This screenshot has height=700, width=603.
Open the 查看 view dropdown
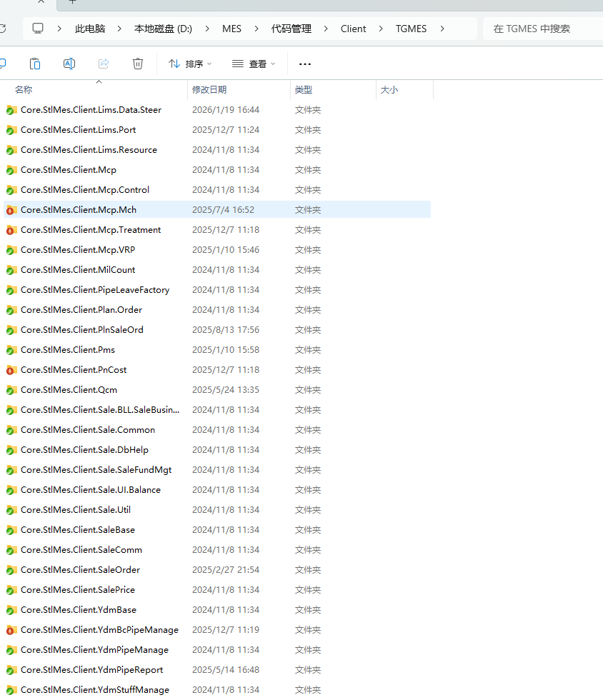pos(254,64)
